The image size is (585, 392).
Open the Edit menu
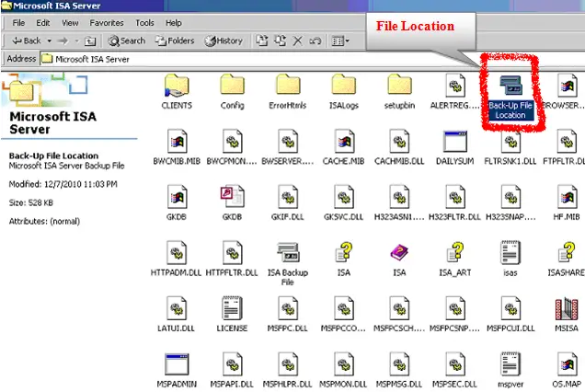(43, 23)
